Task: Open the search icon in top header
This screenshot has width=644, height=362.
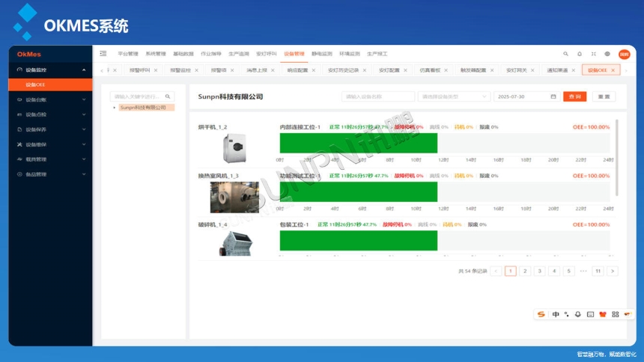Action: tap(565, 54)
